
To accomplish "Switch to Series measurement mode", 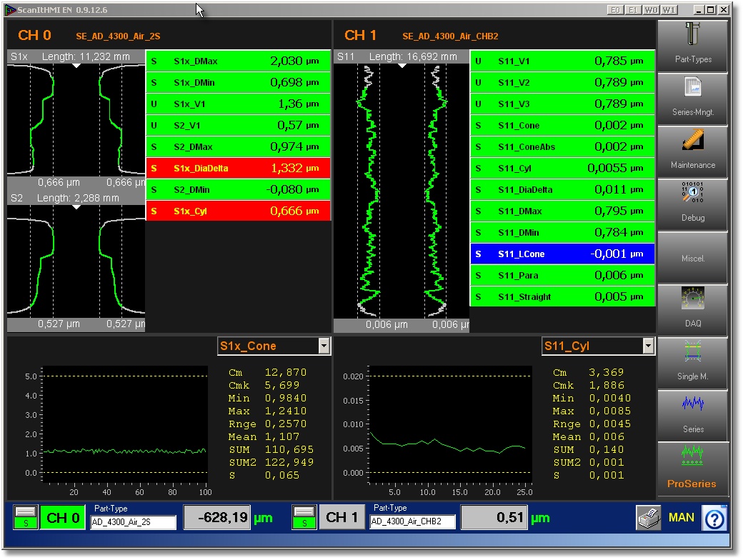I will pyautogui.click(x=692, y=416).
